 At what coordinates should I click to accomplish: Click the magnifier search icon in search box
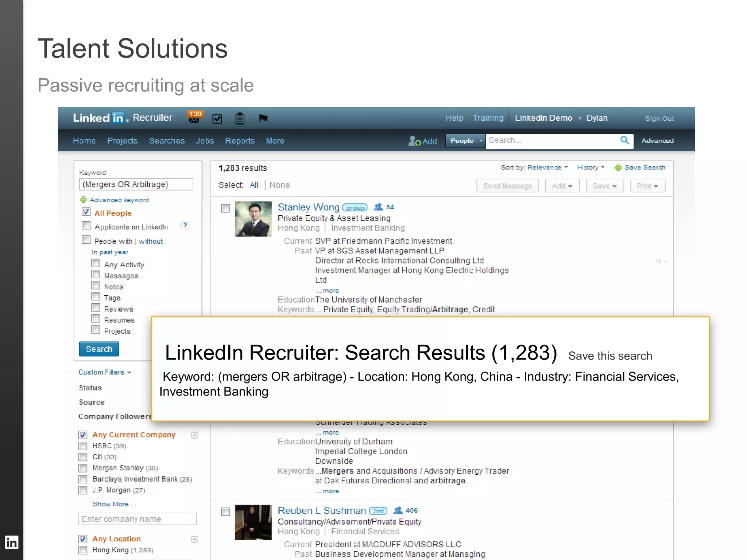625,140
